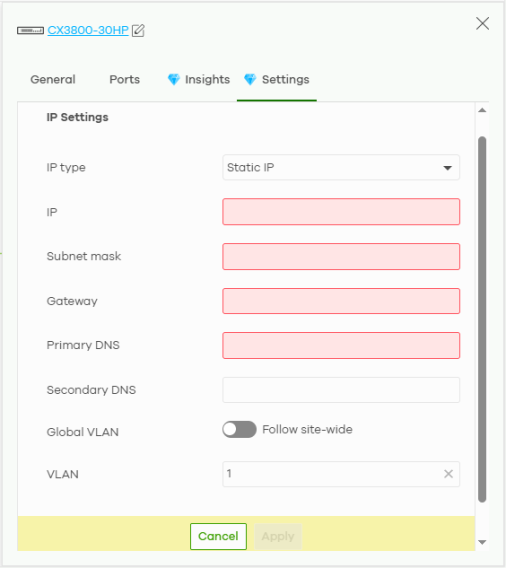Click the vertical scrollbar thumb
The height and width of the screenshot is (568, 506).
482,319
